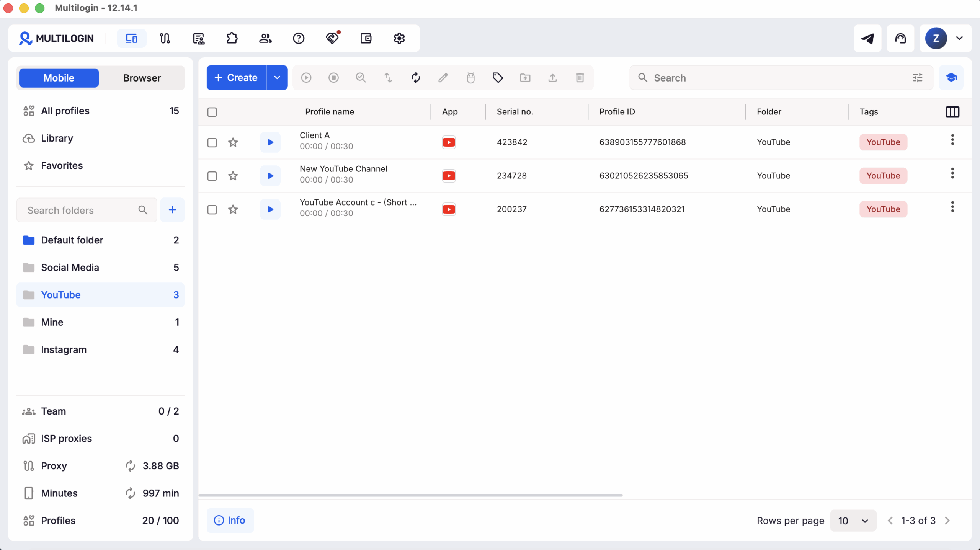This screenshot has height=550, width=980.
Task: Open YouTube Account c row three-dot menu
Action: point(952,207)
